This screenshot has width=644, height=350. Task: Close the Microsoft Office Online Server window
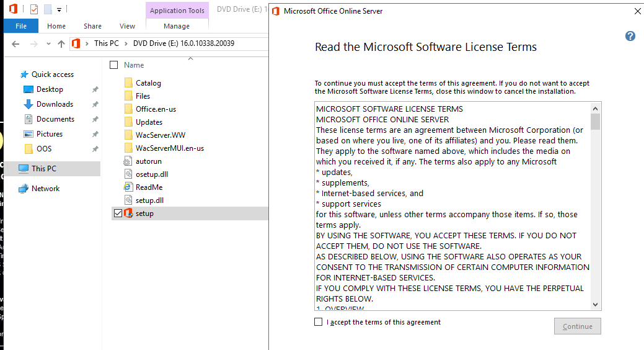637,11
